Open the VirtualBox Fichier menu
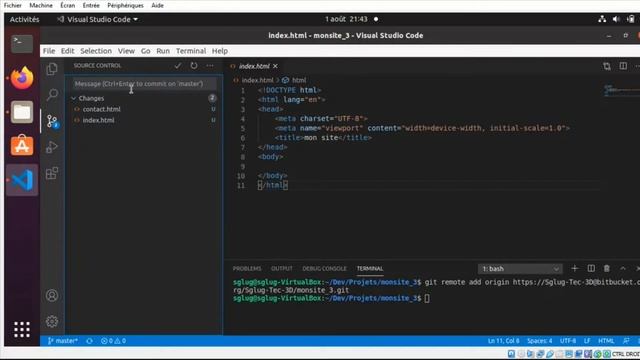640x360 pixels. [x=13, y=5]
